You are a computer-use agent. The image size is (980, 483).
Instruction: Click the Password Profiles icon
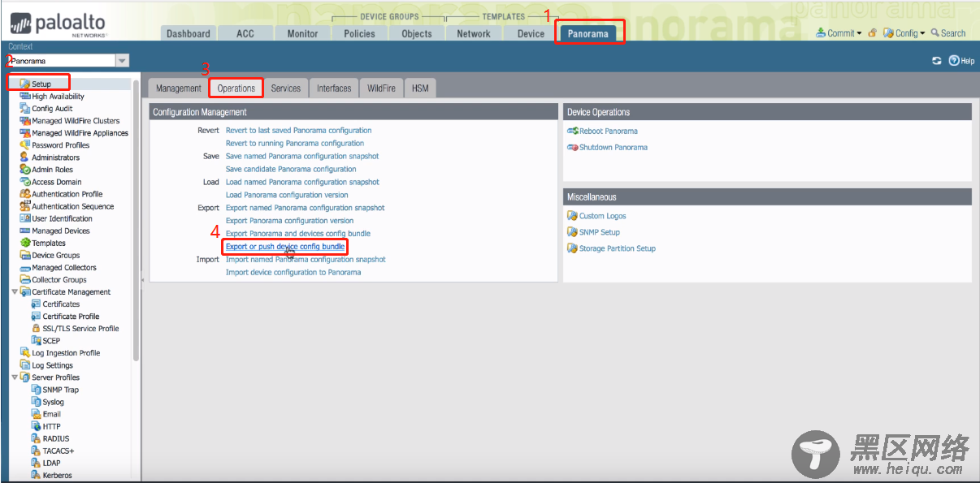point(25,145)
